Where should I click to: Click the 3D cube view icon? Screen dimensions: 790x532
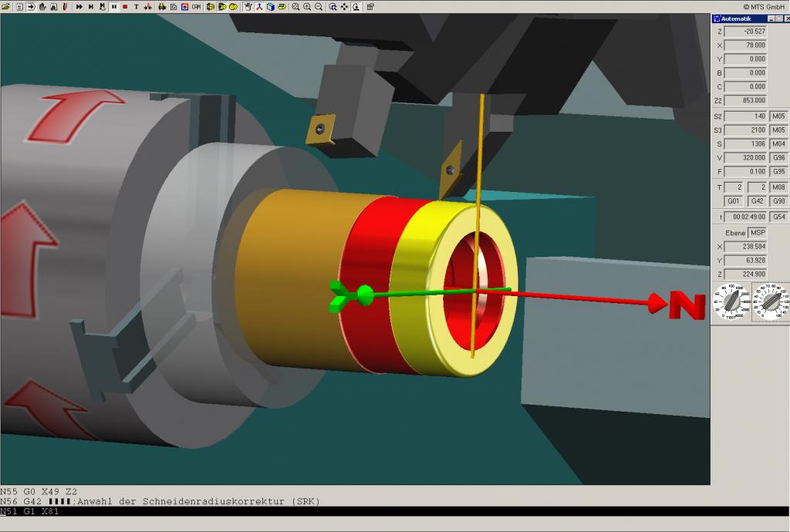point(271,6)
